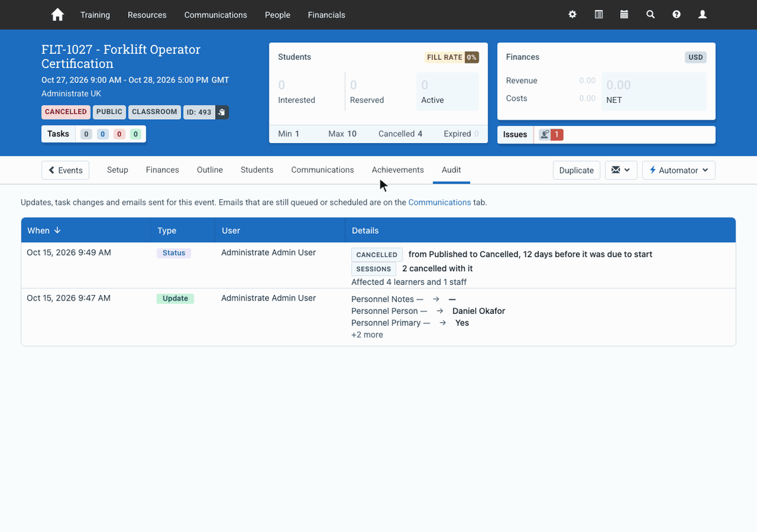
Task: Click the Tasks button
Action: click(x=58, y=134)
